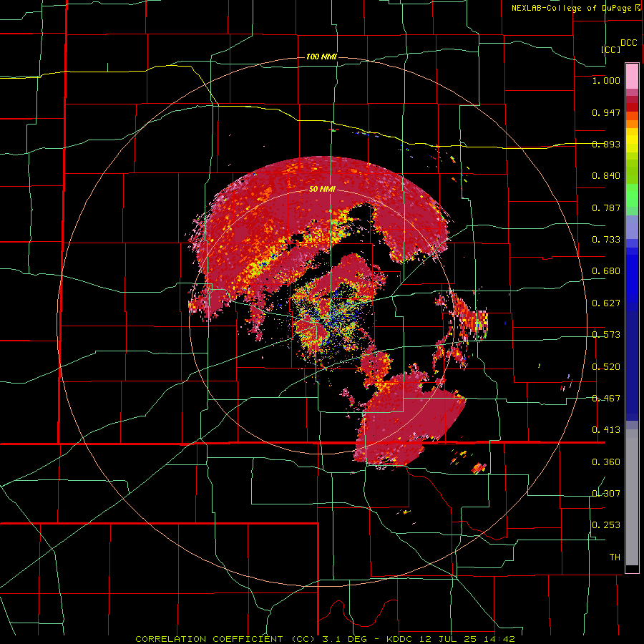Viewport: 644px width, 644px height.
Task: Click the 3.1 DEG elevation text
Action: [x=346, y=639]
